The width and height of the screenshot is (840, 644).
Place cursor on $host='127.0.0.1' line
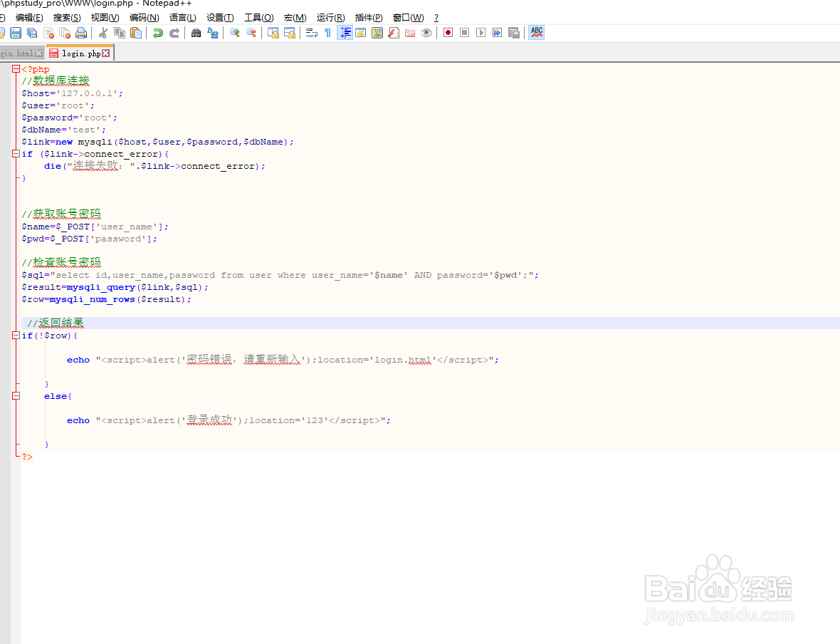(x=73, y=93)
